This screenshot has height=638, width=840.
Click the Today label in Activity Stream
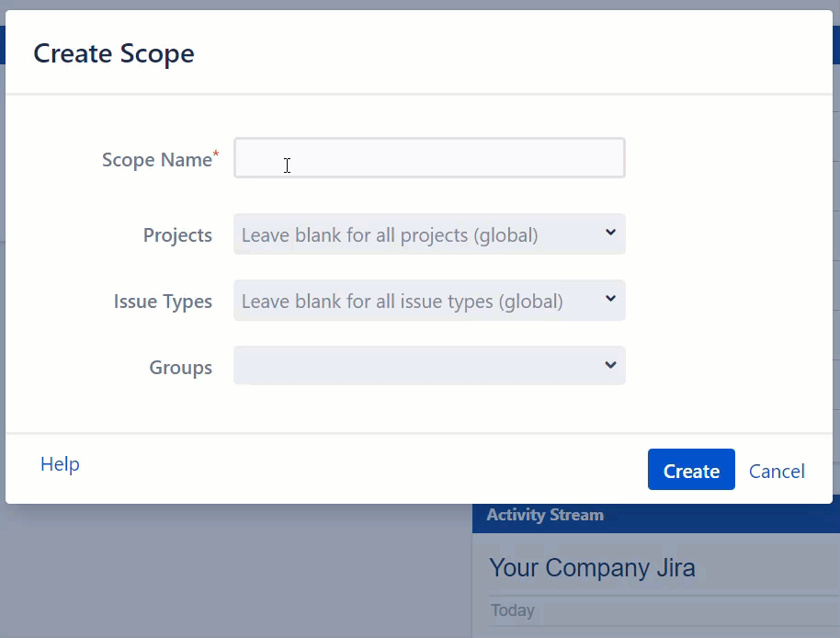point(512,610)
